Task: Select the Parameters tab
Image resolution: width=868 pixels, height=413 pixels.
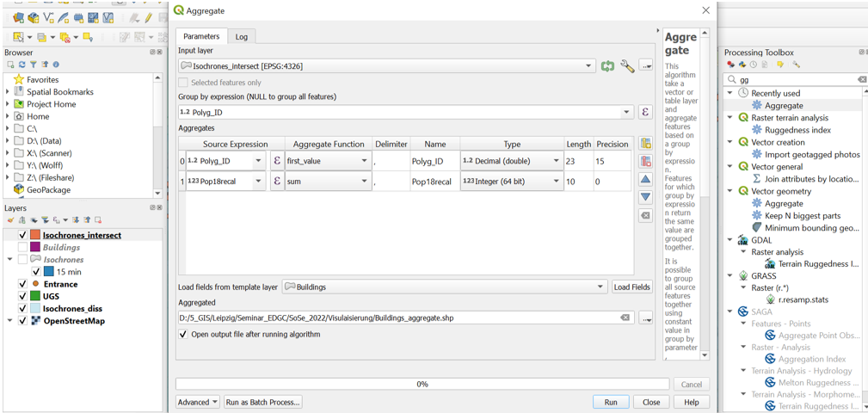Action: (201, 36)
